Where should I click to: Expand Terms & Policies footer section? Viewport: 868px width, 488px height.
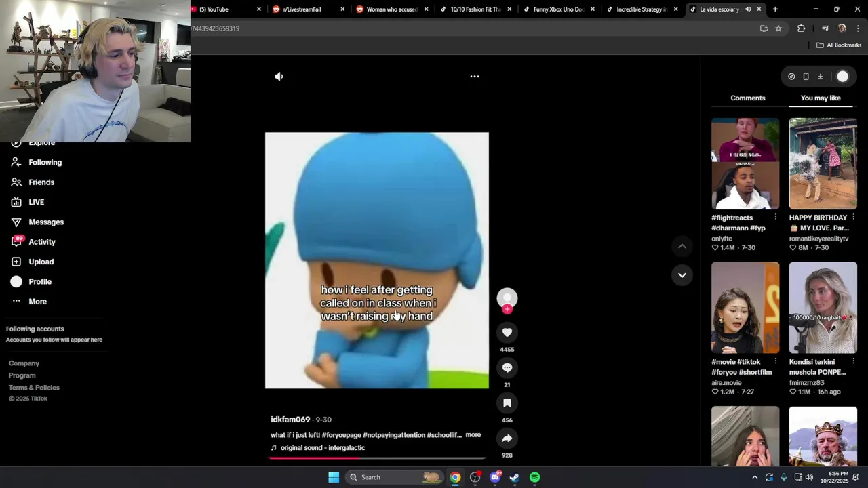34,388
